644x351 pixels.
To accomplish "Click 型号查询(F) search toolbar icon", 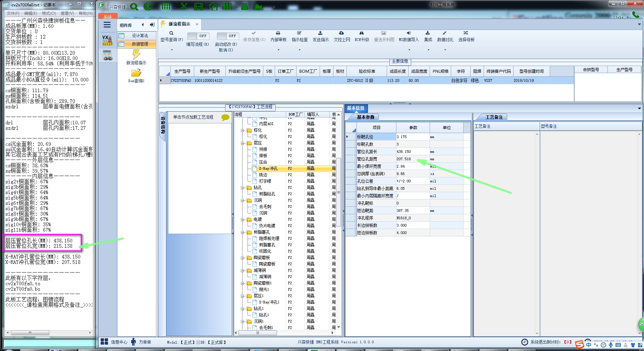I will click(x=171, y=33).
